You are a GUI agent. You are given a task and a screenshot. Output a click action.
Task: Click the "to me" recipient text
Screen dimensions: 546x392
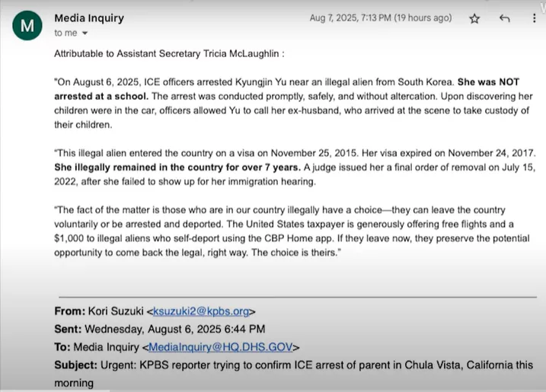coord(65,33)
